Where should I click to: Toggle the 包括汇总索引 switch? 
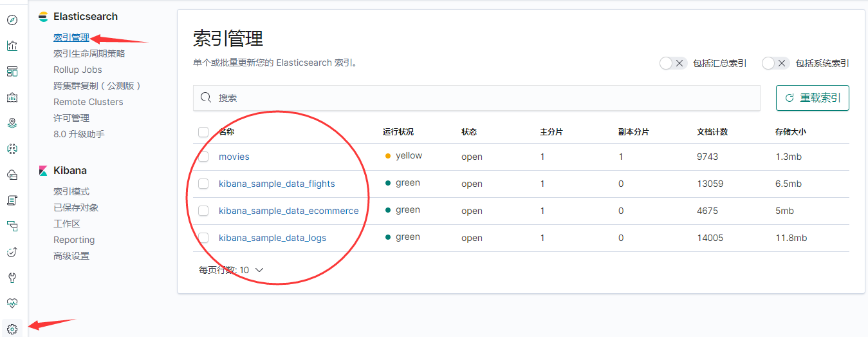(x=673, y=63)
